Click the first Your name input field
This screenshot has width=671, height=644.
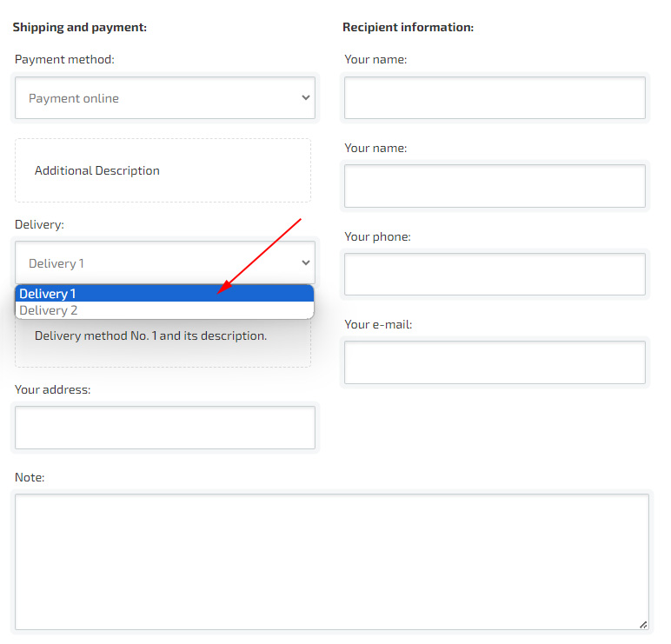coord(495,98)
